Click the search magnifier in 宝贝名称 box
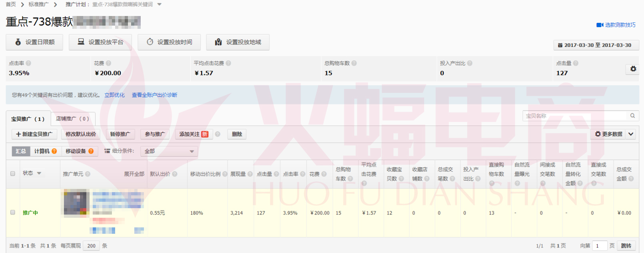The image size is (644, 253). tap(632, 116)
